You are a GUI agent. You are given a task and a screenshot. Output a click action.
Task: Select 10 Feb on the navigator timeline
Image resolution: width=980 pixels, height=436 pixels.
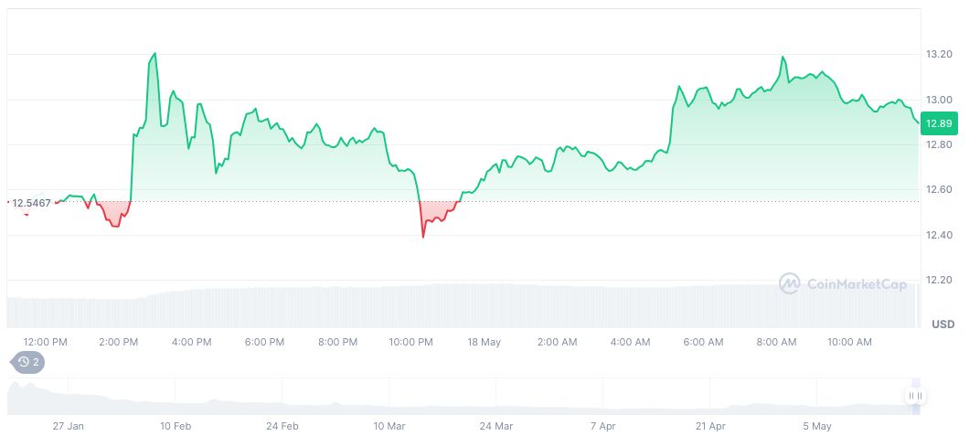[x=176, y=426]
